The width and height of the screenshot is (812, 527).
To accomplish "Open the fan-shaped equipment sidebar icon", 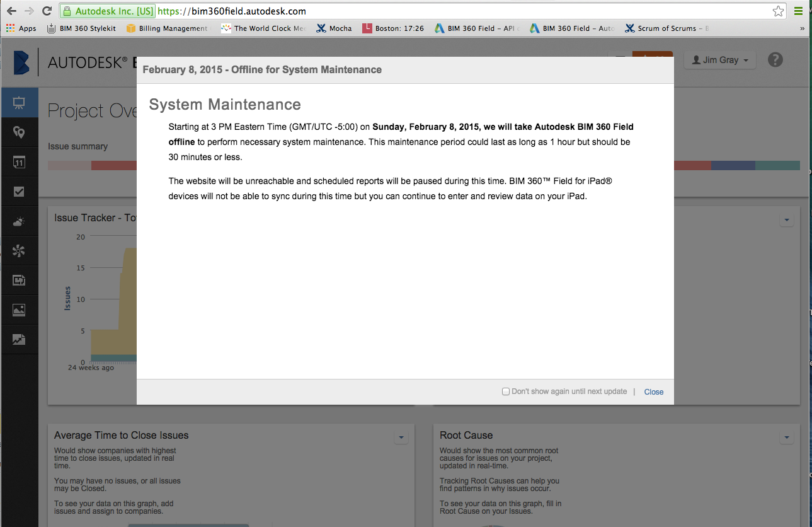I will pos(19,251).
